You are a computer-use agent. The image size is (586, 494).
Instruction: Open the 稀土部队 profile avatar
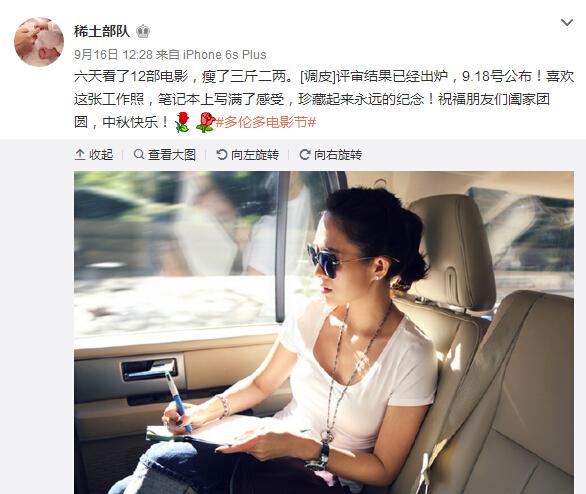point(39,42)
